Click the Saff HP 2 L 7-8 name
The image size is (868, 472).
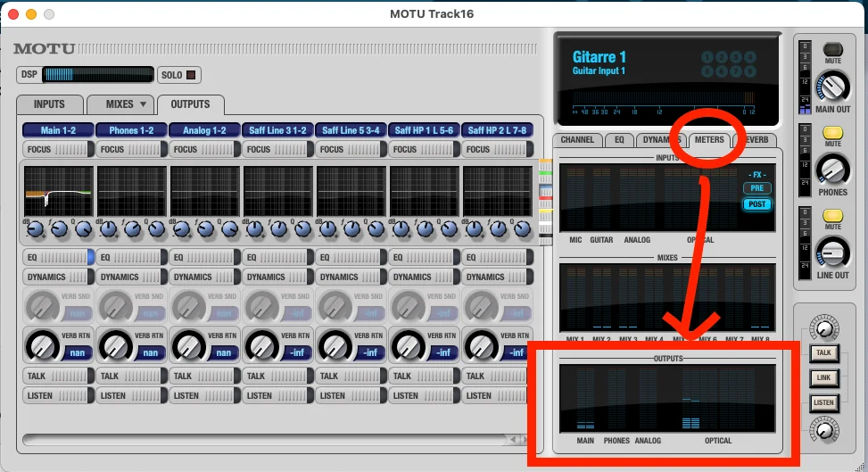tap(497, 130)
